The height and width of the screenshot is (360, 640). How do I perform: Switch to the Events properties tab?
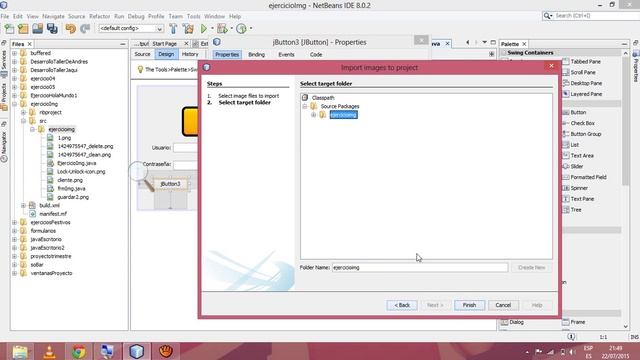(286, 54)
